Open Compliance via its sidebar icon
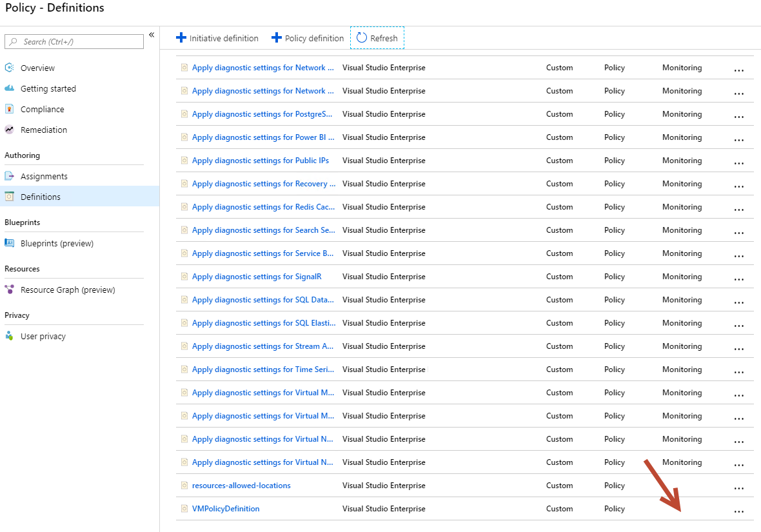 (9, 109)
